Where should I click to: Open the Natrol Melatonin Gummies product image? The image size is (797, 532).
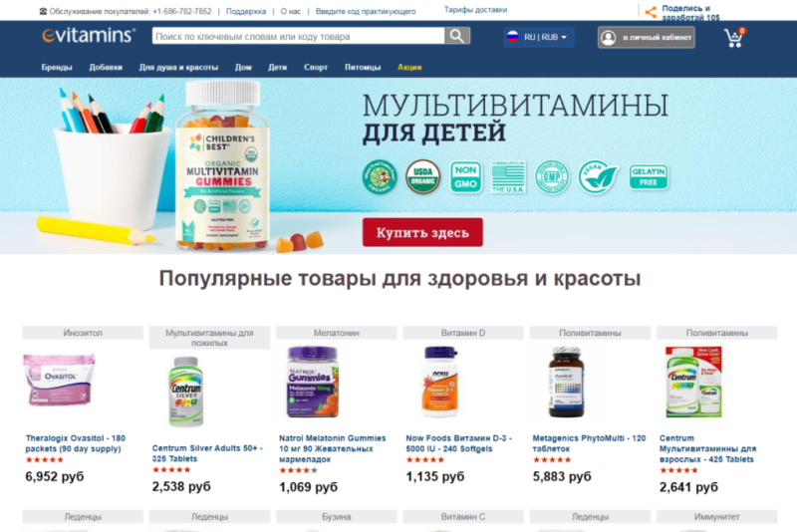coord(313,382)
